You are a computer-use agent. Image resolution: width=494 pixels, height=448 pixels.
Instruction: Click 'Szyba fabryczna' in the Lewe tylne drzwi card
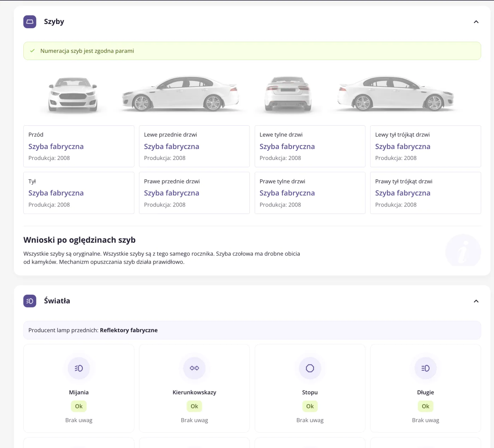[287, 147]
